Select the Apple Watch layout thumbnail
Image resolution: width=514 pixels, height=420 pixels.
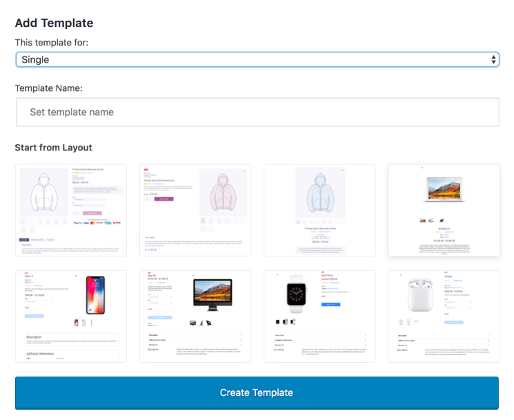pos(319,317)
